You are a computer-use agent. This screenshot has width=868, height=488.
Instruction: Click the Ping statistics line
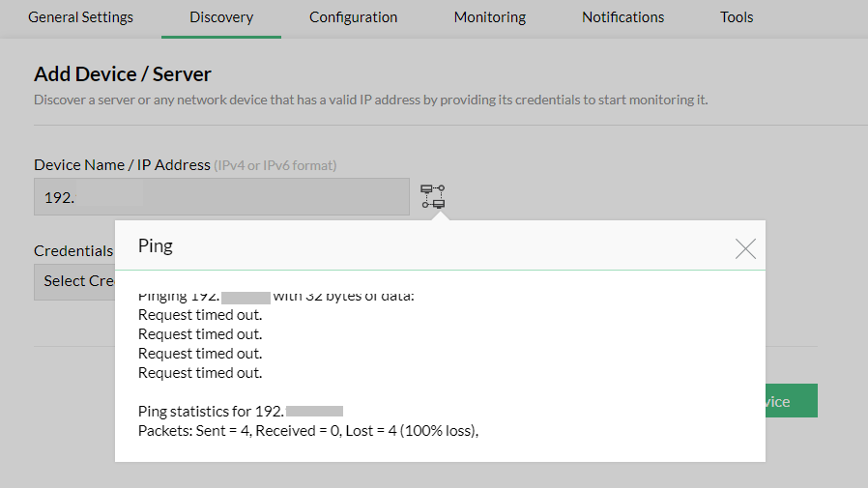(240, 412)
